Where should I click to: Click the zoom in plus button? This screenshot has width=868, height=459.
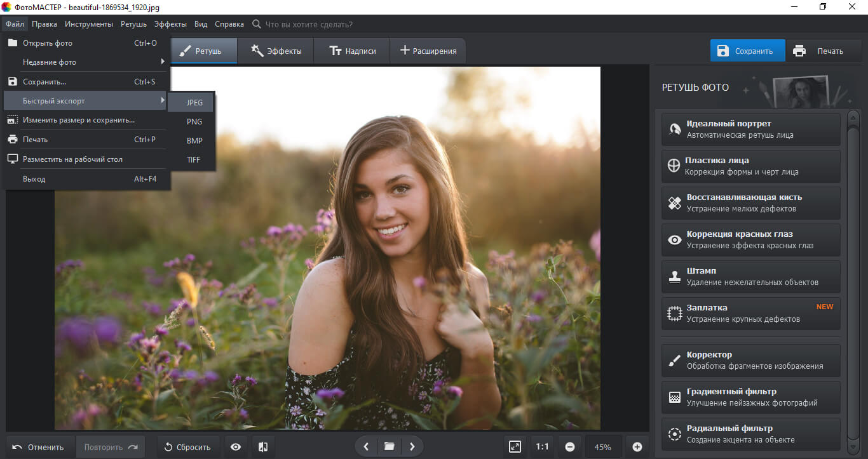(637, 447)
